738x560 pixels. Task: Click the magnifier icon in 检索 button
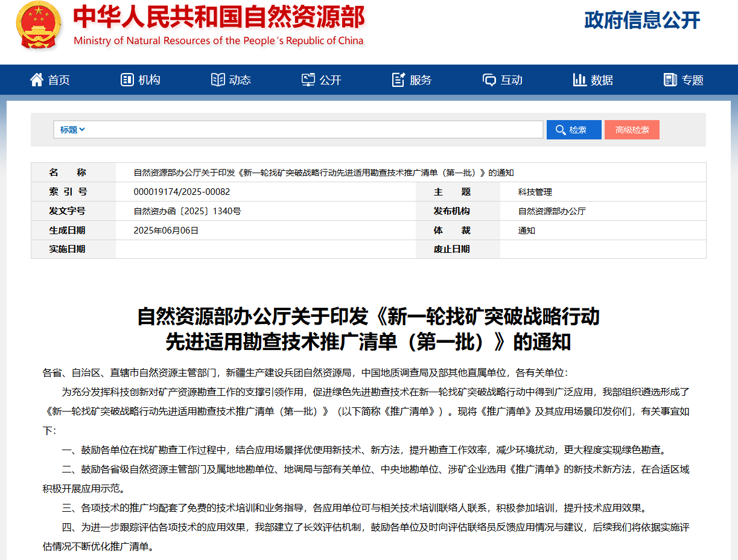coord(561,130)
